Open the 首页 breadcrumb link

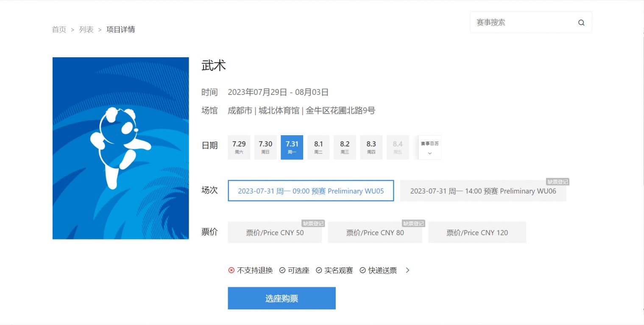pos(59,29)
